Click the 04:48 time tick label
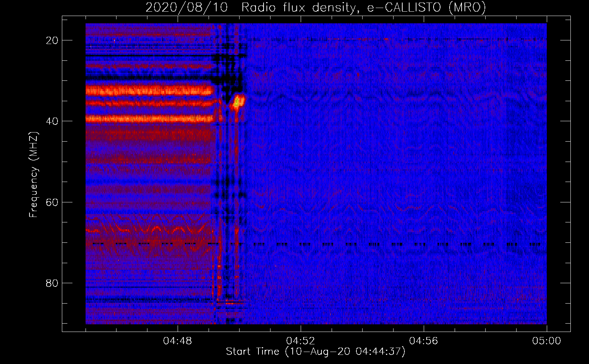The height and width of the screenshot is (364, 589). tap(178, 341)
